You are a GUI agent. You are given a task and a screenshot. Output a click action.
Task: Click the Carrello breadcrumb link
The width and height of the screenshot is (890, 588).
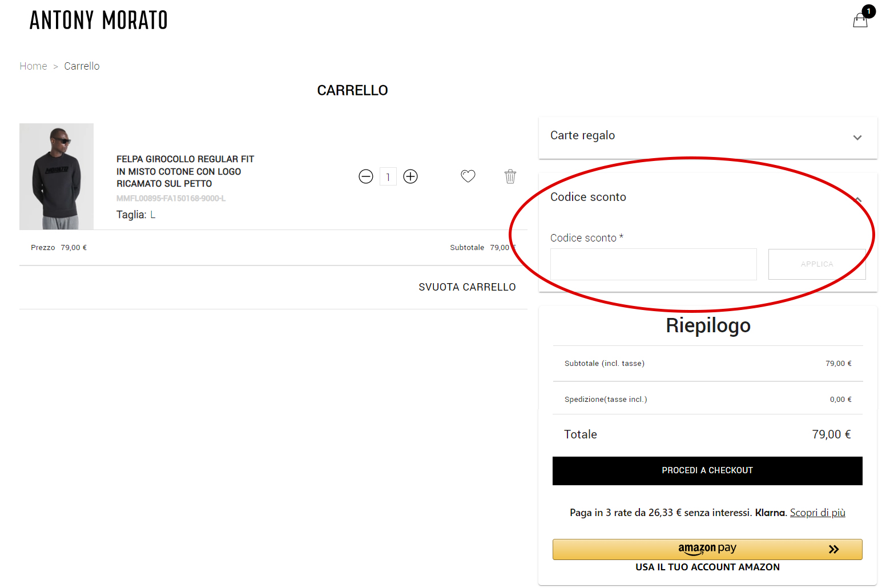coord(82,66)
